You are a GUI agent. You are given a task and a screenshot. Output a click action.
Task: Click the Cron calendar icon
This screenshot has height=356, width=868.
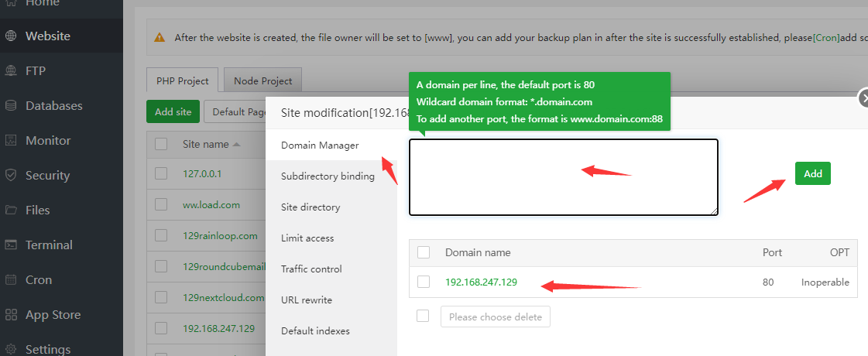click(11, 279)
